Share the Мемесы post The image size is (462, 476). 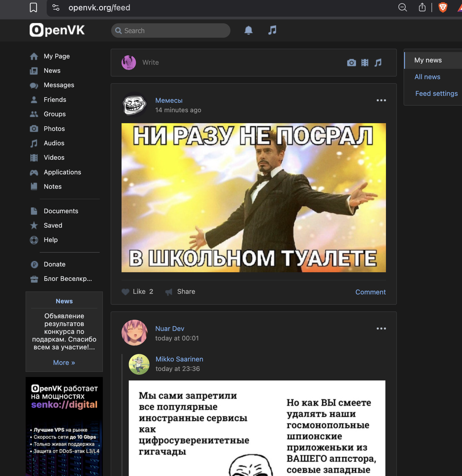[180, 292]
